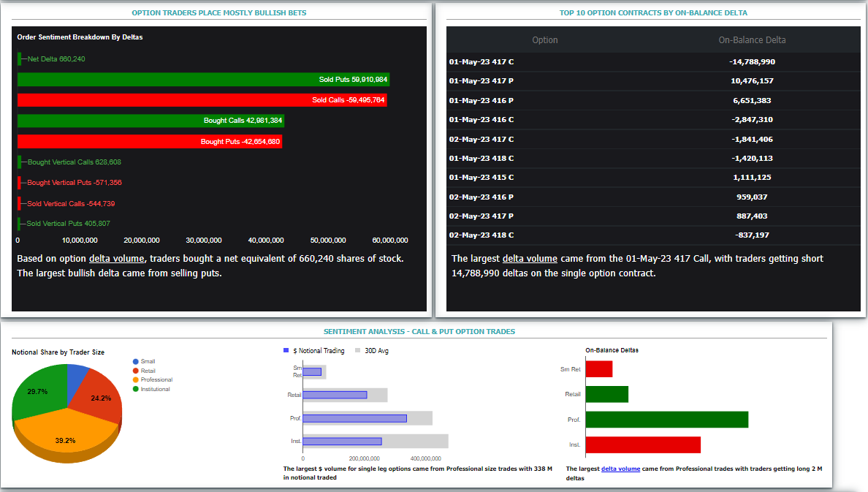
Task: Click the Prof. notional trading bar
Action: coord(355,418)
